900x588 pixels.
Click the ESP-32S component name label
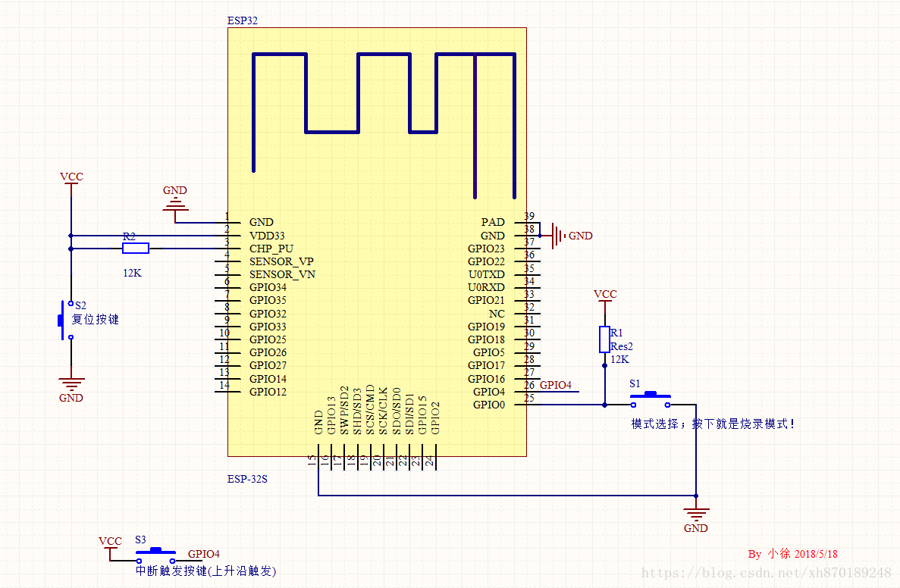pyautogui.click(x=247, y=479)
